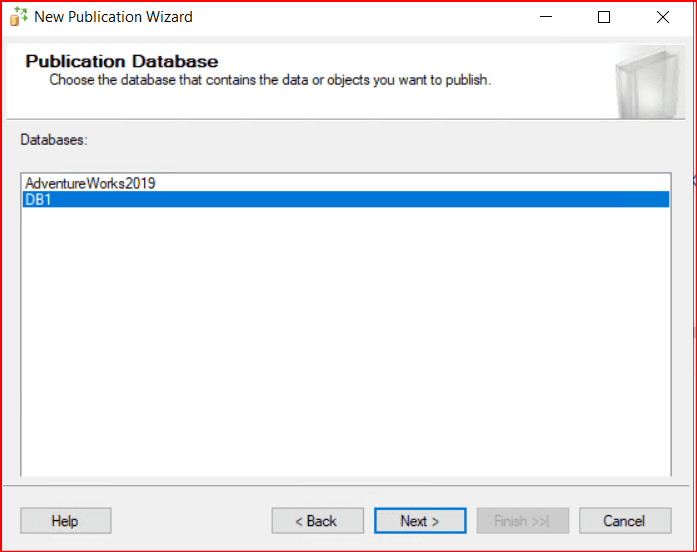Click the New Publication Wizard title bar icon
This screenshot has width=697, height=552.
pyautogui.click(x=18, y=17)
